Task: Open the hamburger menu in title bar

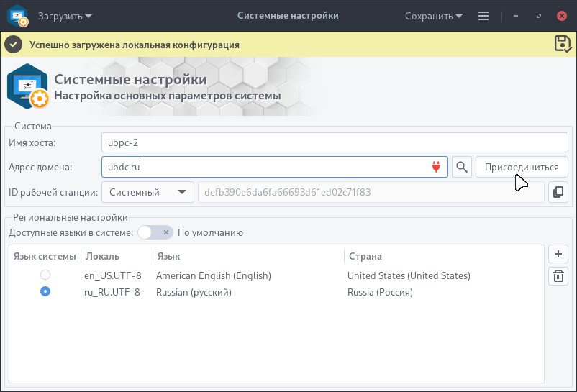Action: coord(483,16)
